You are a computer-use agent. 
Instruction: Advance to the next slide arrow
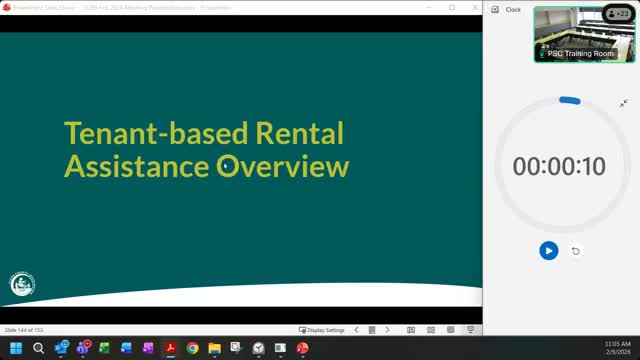coord(387,330)
